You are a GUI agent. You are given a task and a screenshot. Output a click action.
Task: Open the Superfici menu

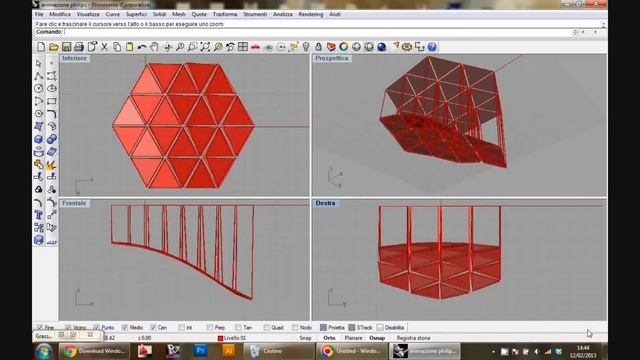tap(136, 14)
